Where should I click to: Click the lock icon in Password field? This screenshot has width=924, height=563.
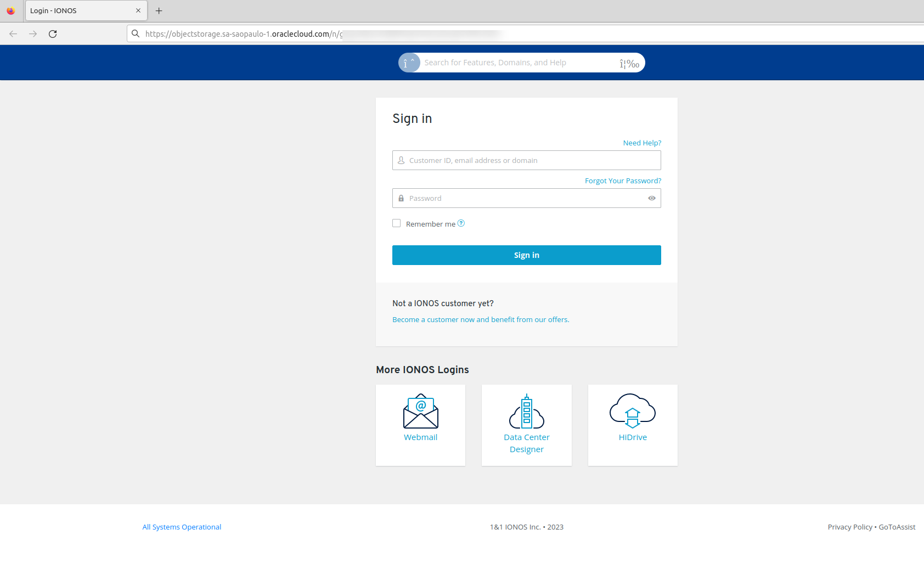[x=401, y=198]
